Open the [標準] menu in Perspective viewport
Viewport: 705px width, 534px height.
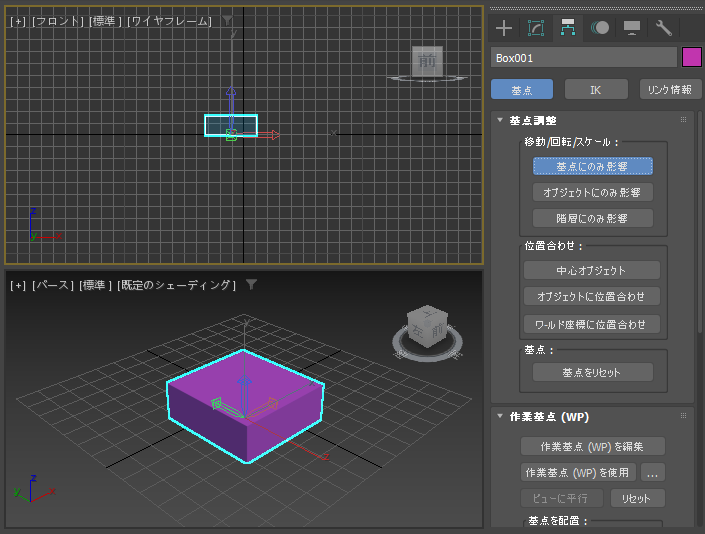point(95,285)
